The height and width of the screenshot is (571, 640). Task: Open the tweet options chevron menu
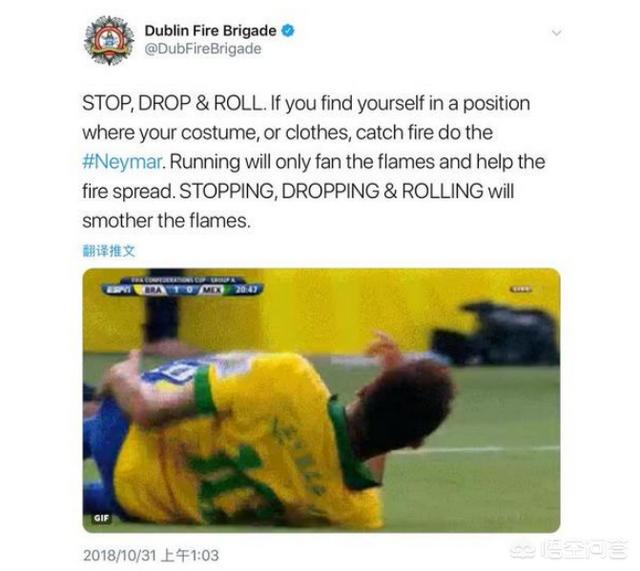pos(556,33)
